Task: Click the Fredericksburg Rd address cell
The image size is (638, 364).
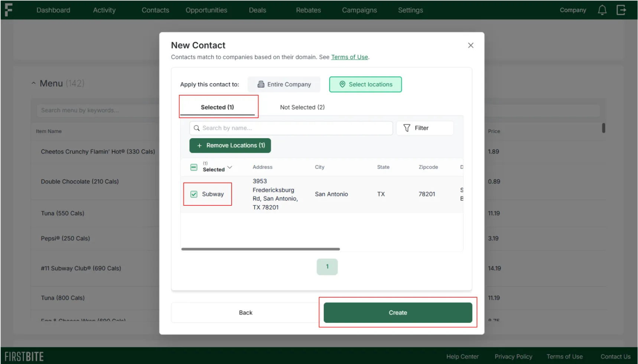Action: coord(275,194)
